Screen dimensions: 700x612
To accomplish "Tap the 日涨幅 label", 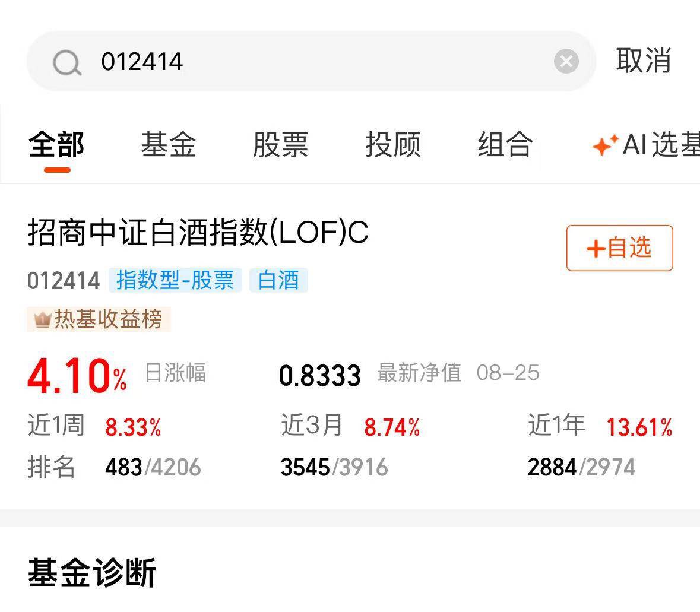I will click(x=175, y=373).
